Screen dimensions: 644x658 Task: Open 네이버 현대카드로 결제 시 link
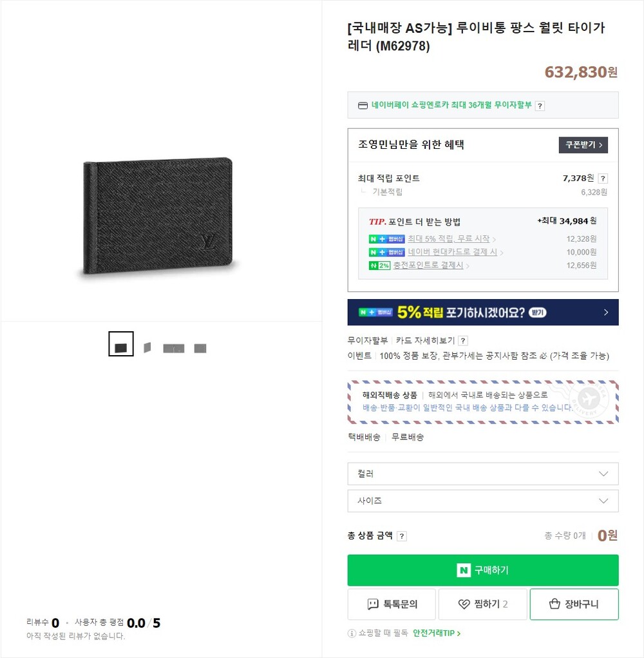tap(452, 252)
